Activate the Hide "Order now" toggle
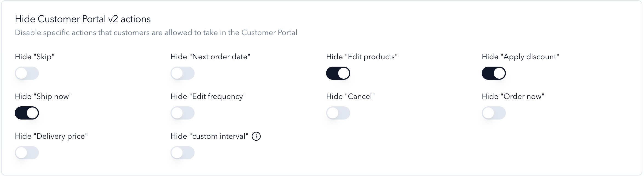This screenshot has width=644, height=176. click(494, 113)
